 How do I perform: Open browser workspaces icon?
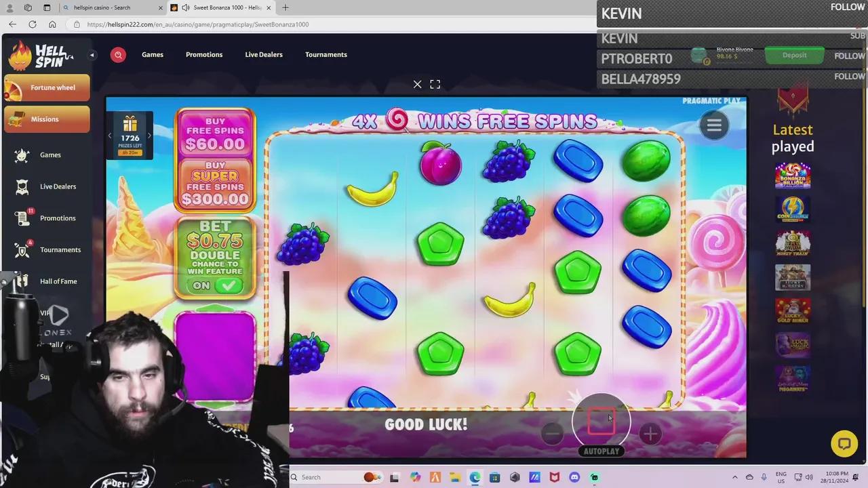click(28, 7)
